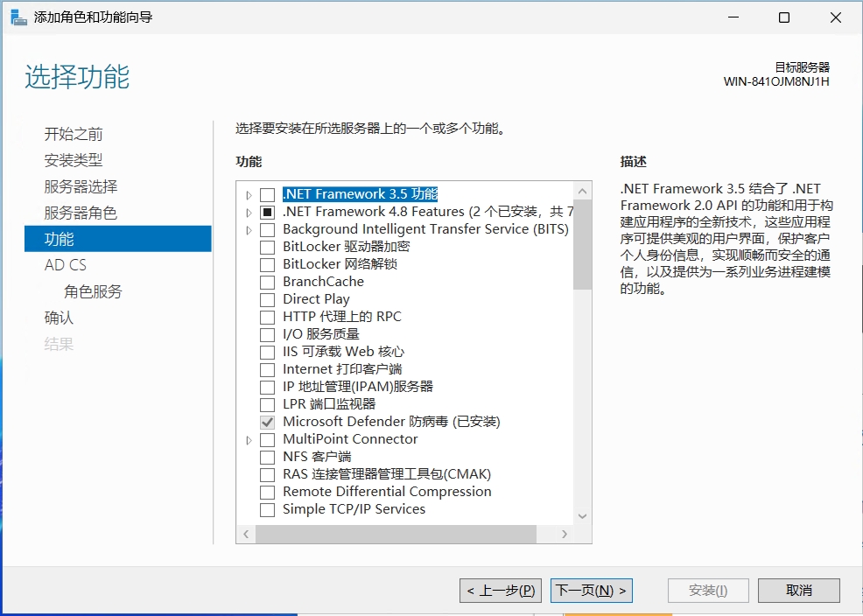863x616 pixels.
Task: Click 下一页(N) button
Action: [x=591, y=591]
